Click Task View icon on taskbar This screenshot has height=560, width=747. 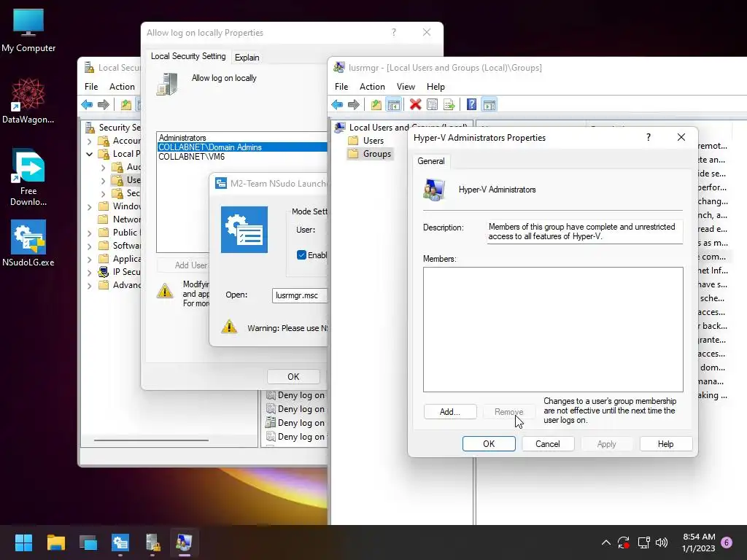pos(88,542)
